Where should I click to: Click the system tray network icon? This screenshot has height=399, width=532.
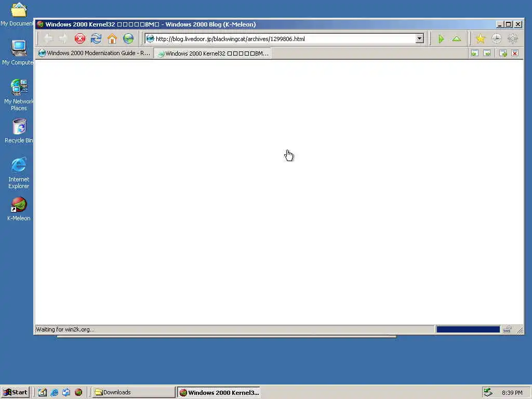pyautogui.click(x=488, y=393)
